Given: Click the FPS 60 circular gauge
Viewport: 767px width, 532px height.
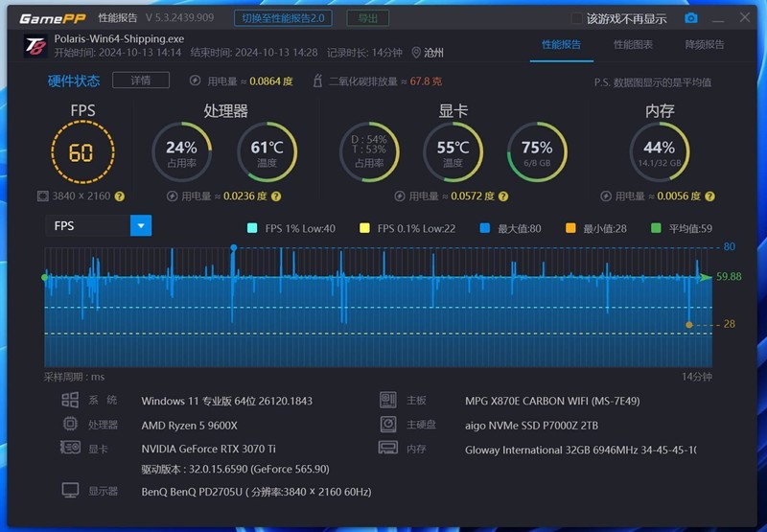Looking at the screenshot, I should pyautogui.click(x=82, y=152).
